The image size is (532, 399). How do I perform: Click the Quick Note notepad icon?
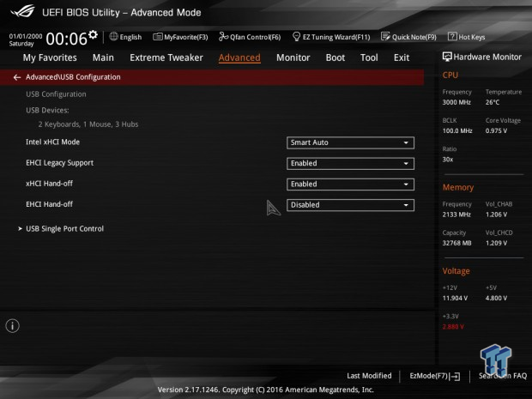(x=385, y=36)
